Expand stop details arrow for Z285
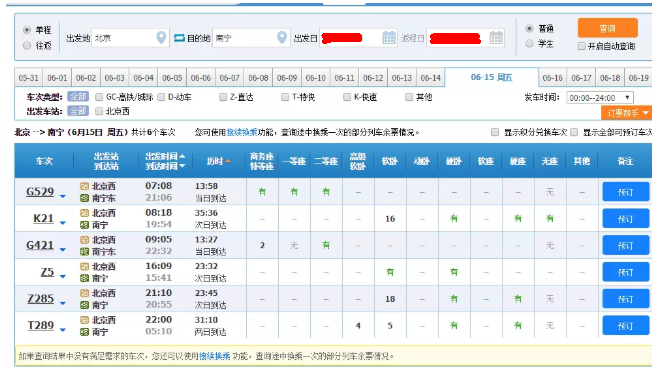The width and height of the screenshot is (652, 368). pyautogui.click(x=63, y=303)
